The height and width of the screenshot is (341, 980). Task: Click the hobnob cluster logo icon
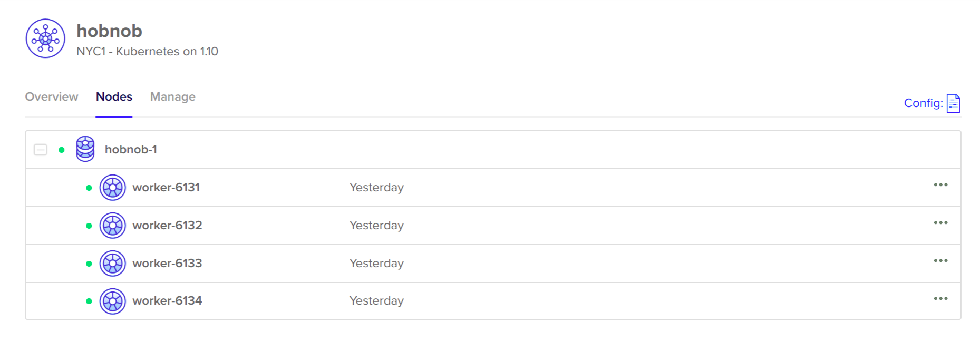(45, 38)
